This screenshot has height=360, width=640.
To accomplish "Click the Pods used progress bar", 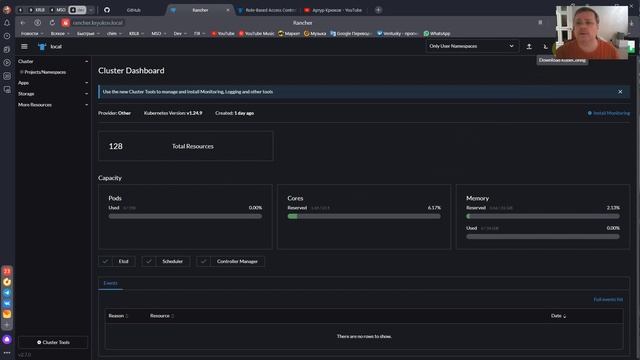I will [185, 216].
